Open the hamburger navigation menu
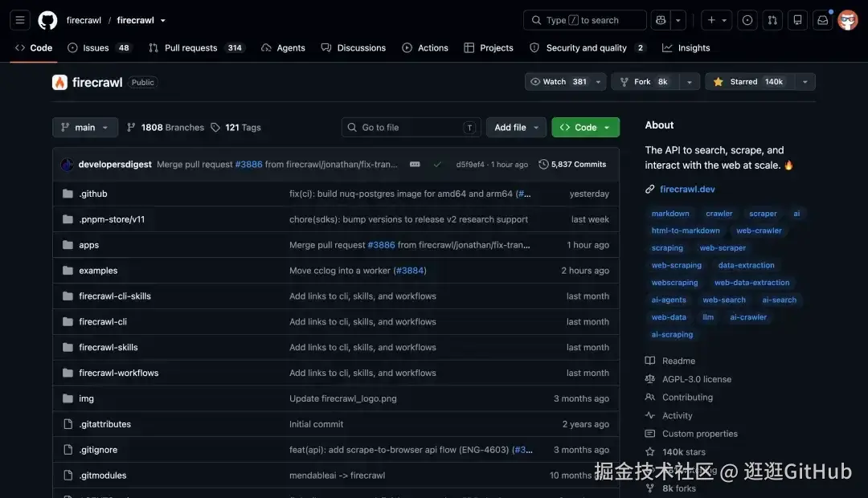The height and width of the screenshot is (498, 868). 20,20
